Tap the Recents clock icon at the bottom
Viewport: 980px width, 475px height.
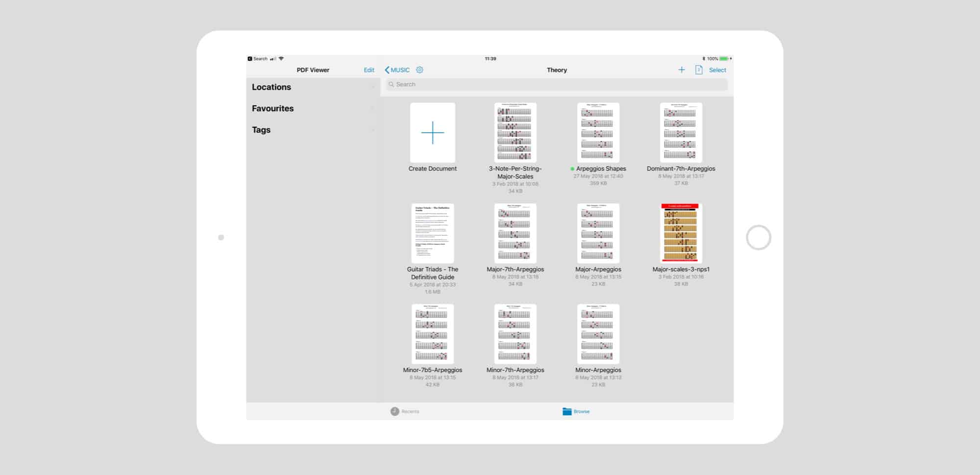point(394,411)
